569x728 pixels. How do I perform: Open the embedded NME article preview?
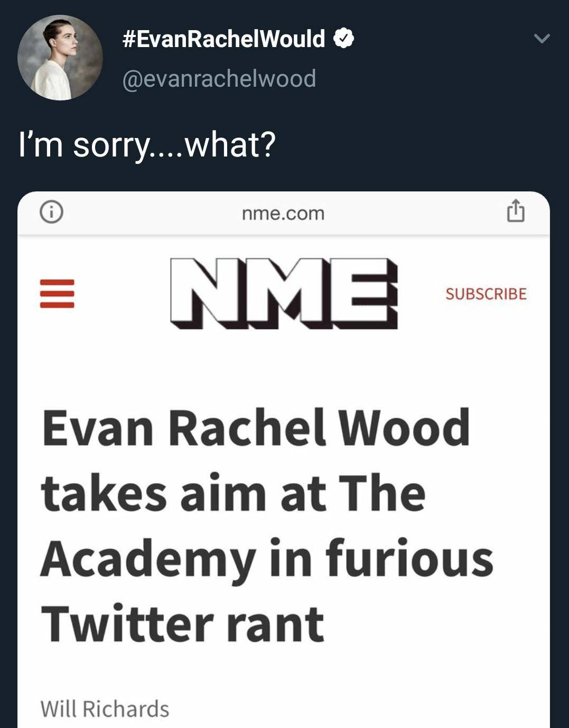coord(284,460)
